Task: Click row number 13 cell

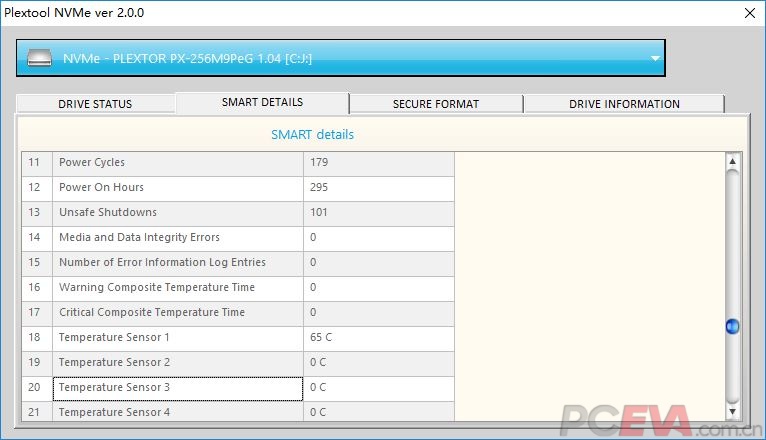Action: pyautogui.click(x=37, y=213)
